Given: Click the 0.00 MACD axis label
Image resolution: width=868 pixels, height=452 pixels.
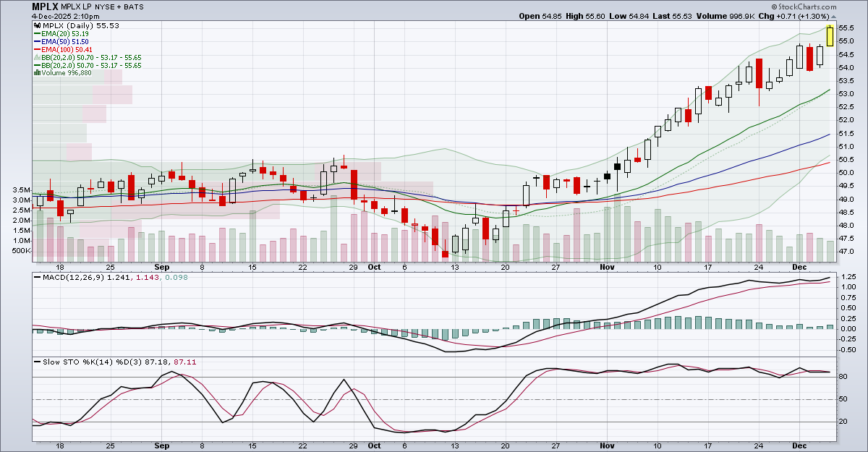Looking at the screenshot, I should click(x=848, y=328).
